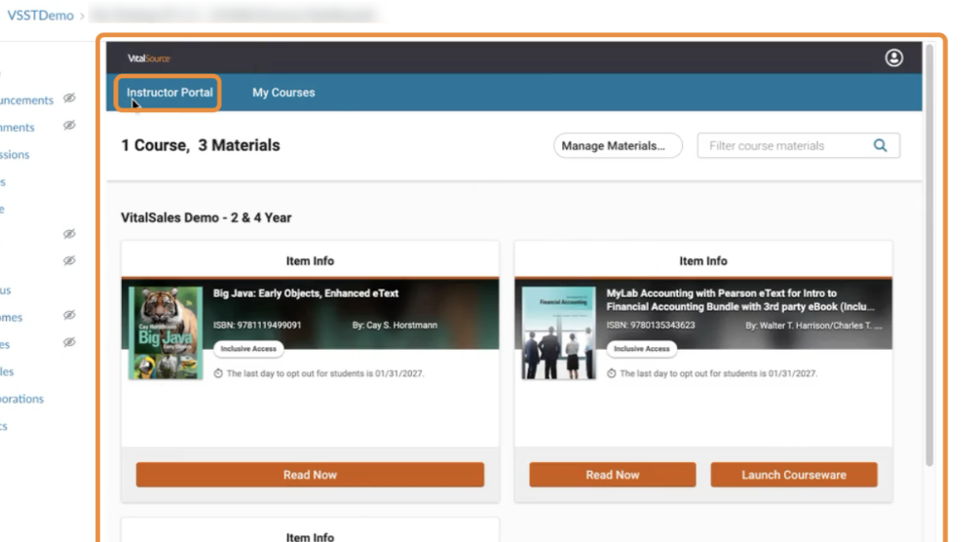Switch to the Instructor Portal tab

(170, 93)
